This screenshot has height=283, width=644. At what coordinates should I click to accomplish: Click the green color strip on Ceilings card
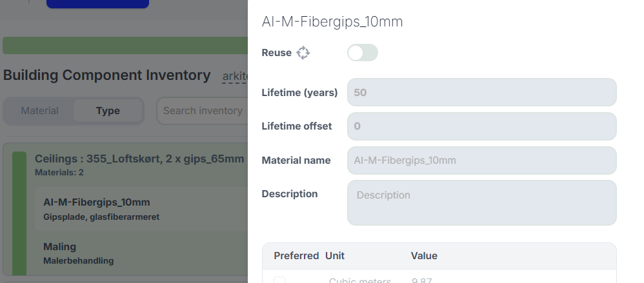[x=19, y=213]
